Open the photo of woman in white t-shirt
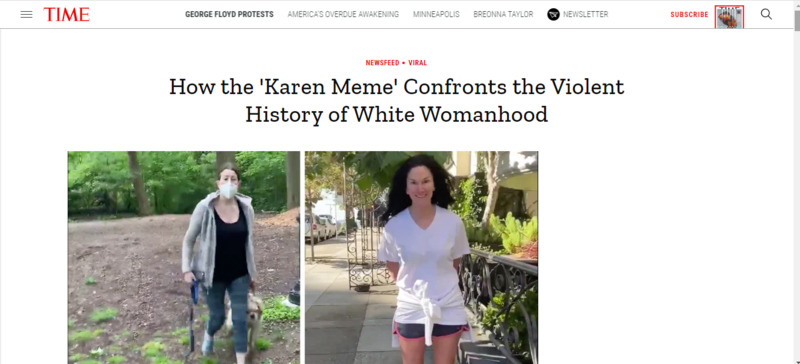 pos(421,257)
